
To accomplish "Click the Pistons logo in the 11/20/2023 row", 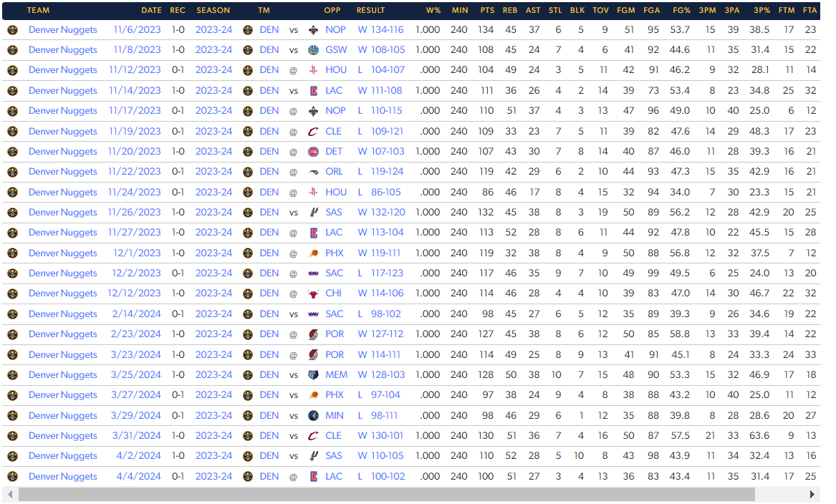I will click(314, 152).
